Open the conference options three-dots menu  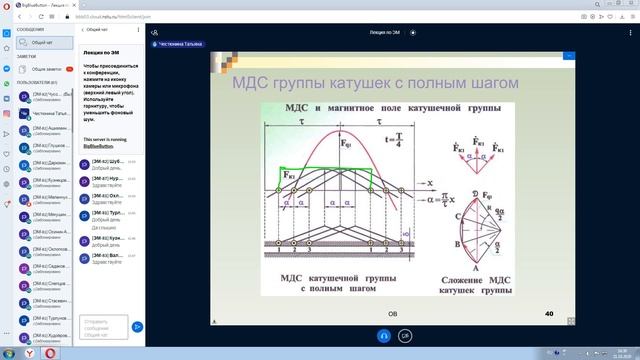[630, 32]
